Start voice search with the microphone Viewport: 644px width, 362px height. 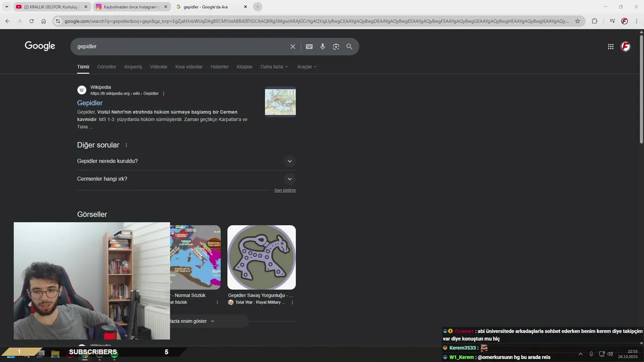[x=323, y=46]
